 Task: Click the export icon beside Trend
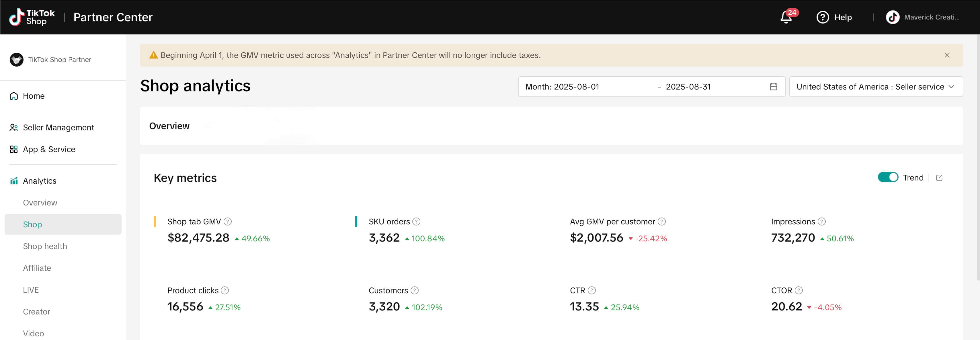(x=939, y=178)
